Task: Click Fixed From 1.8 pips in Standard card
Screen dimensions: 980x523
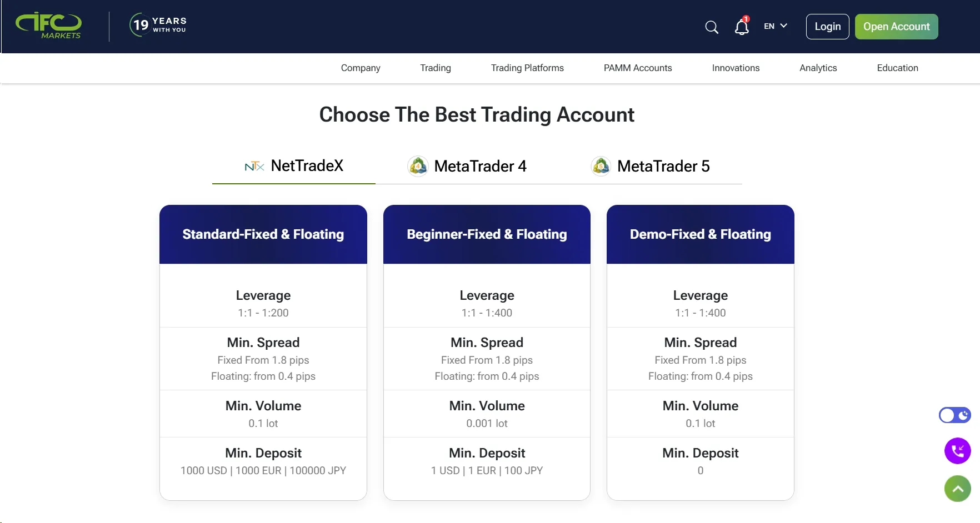Action: 263,360
